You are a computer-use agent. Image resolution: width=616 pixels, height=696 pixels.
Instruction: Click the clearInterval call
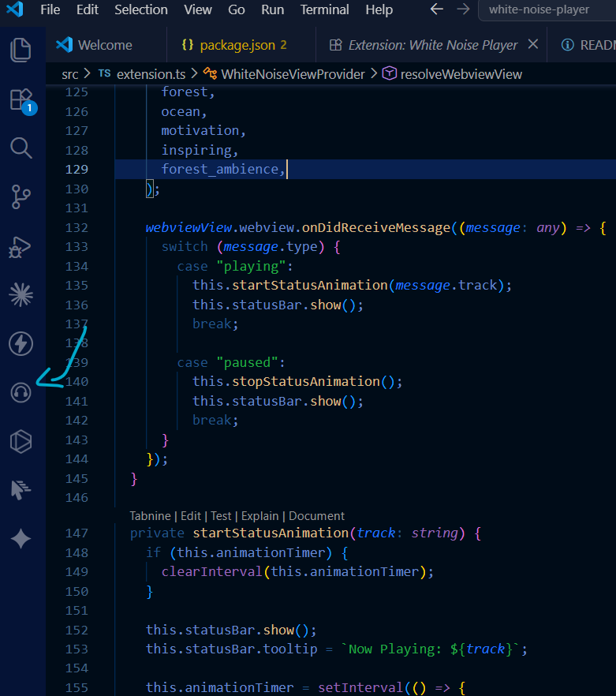coord(212,571)
